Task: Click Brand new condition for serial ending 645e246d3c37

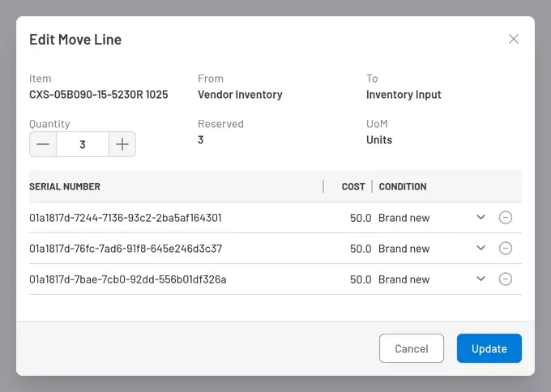Action: click(404, 249)
